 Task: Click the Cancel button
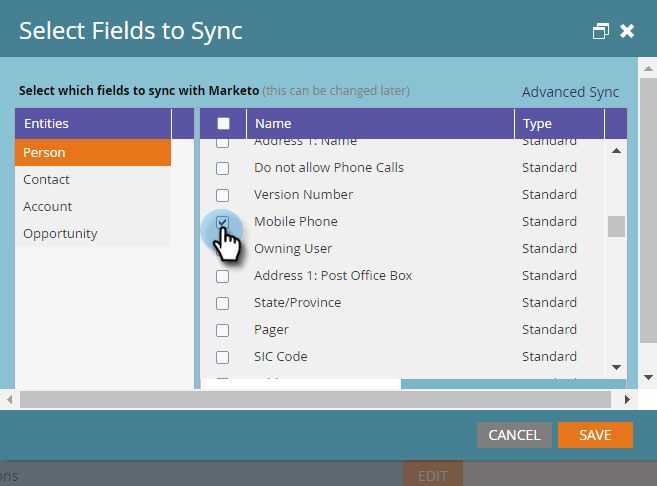point(514,435)
